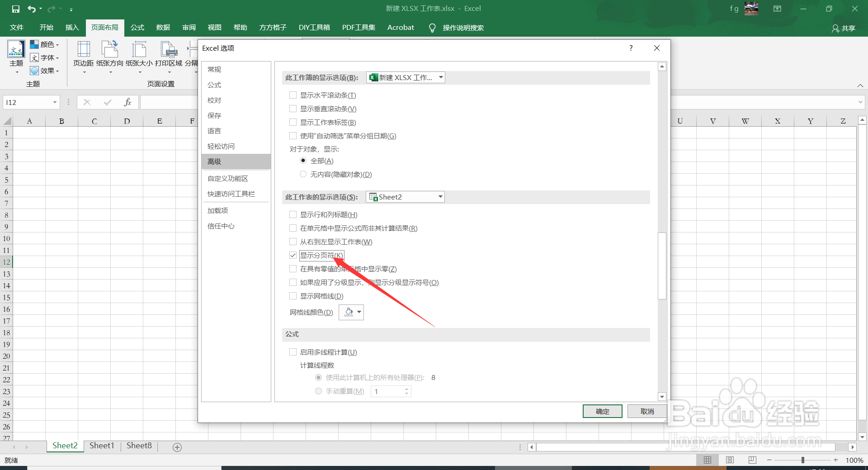Select 自定义功能区 in left navigation

point(227,178)
